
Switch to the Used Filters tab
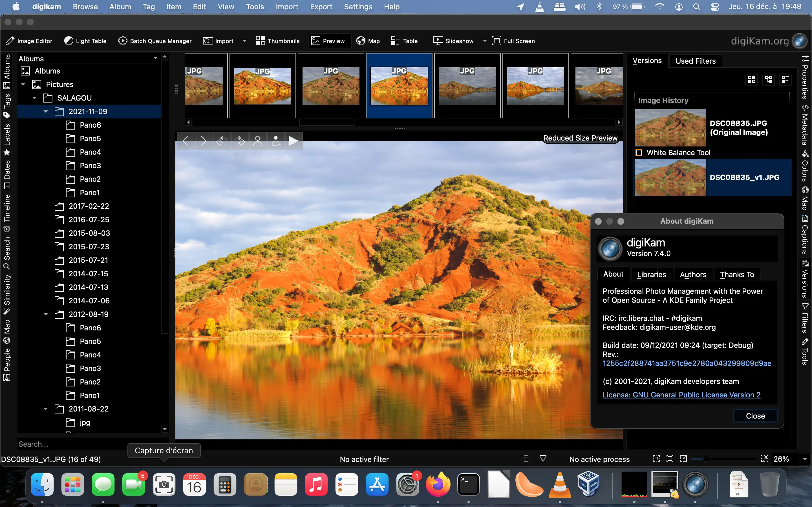(x=695, y=61)
